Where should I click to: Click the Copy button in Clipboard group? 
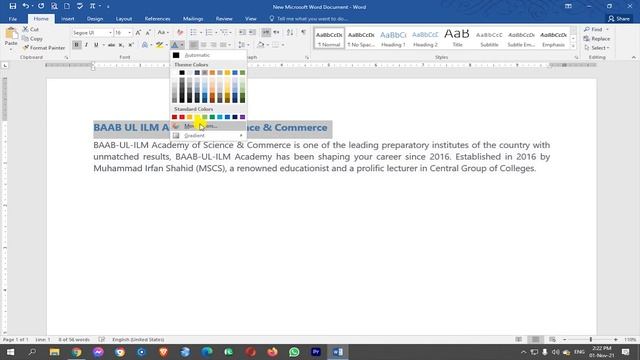click(32, 38)
